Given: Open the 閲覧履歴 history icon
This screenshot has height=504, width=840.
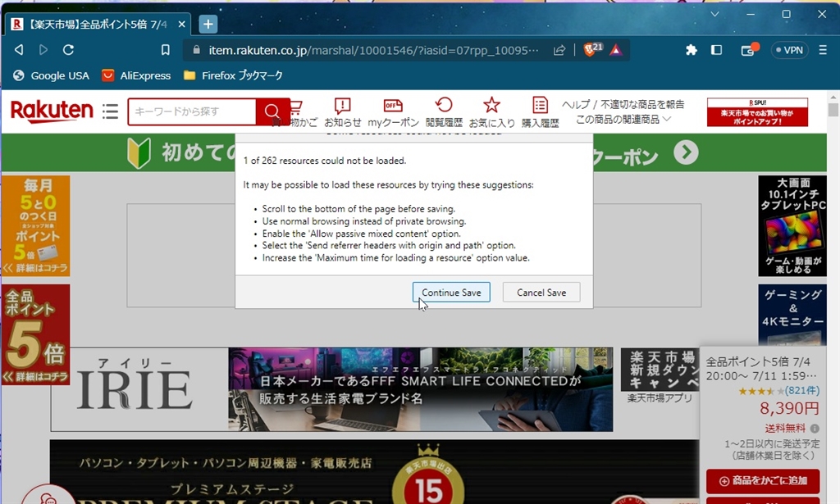Looking at the screenshot, I should (x=444, y=112).
